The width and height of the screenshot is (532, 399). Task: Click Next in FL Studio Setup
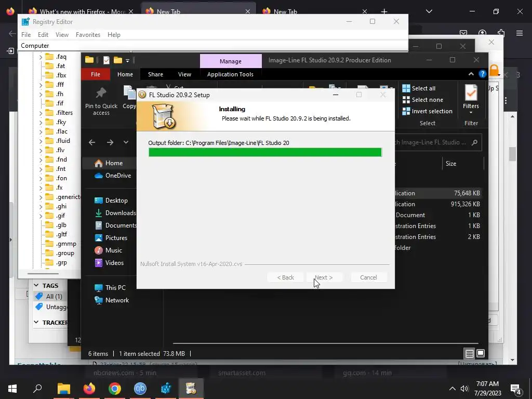[324, 277]
